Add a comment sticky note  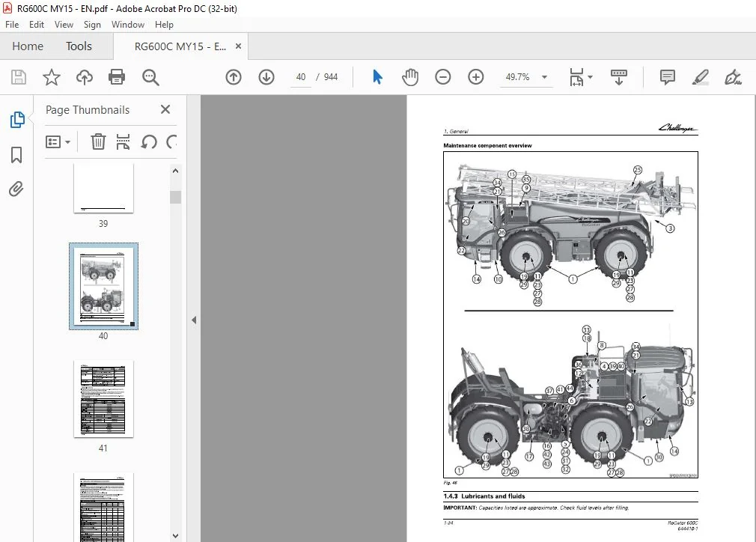tap(667, 77)
